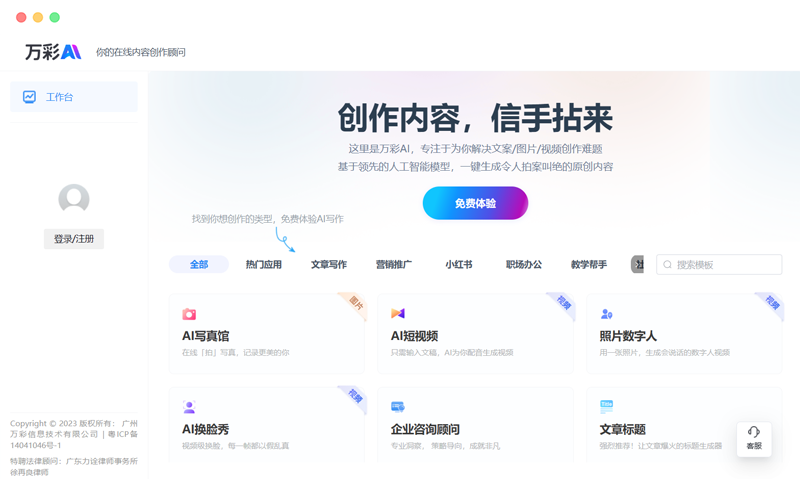The height and width of the screenshot is (479, 800).
Task: Open 客服 headset support widget
Action: pyautogui.click(x=754, y=438)
